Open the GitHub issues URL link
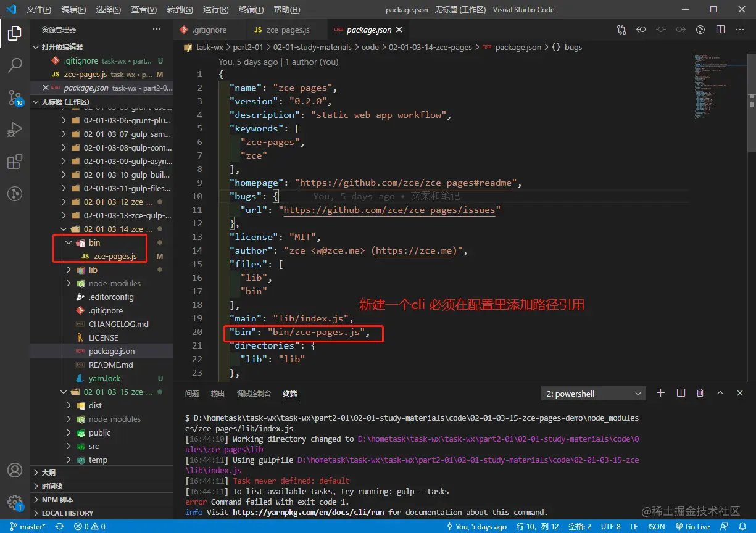This screenshot has height=533, width=756. (x=391, y=210)
